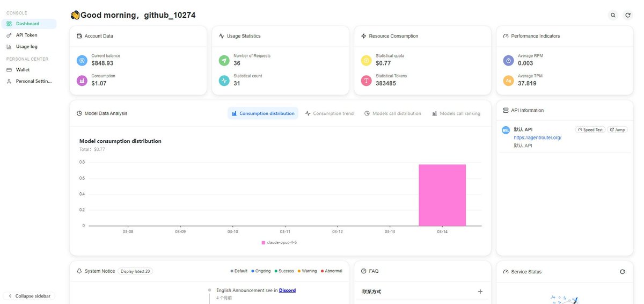Collapse the sidebar
The image size is (644, 304).
point(29,296)
